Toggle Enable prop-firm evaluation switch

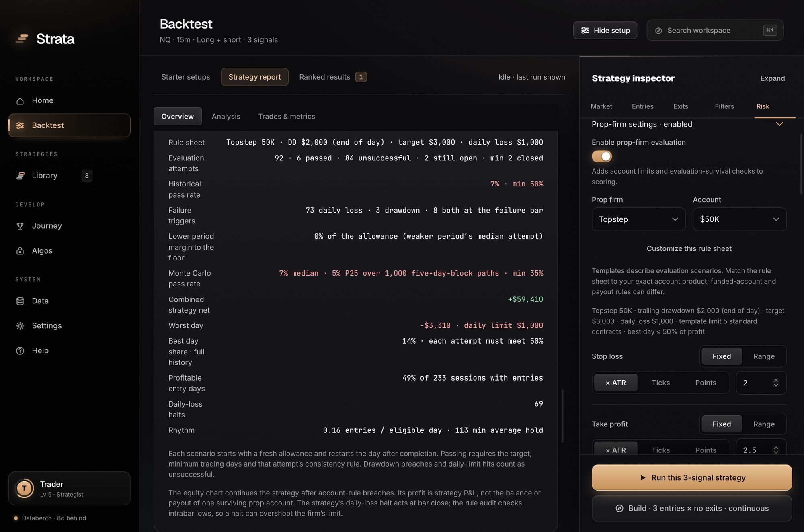pyautogui.click(x=601, y=156)
